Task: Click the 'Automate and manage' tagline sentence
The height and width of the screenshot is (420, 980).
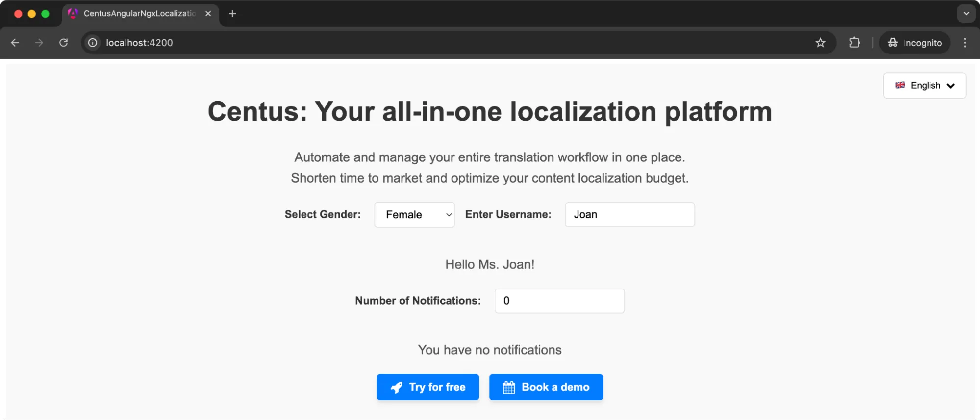Action: 490,157
